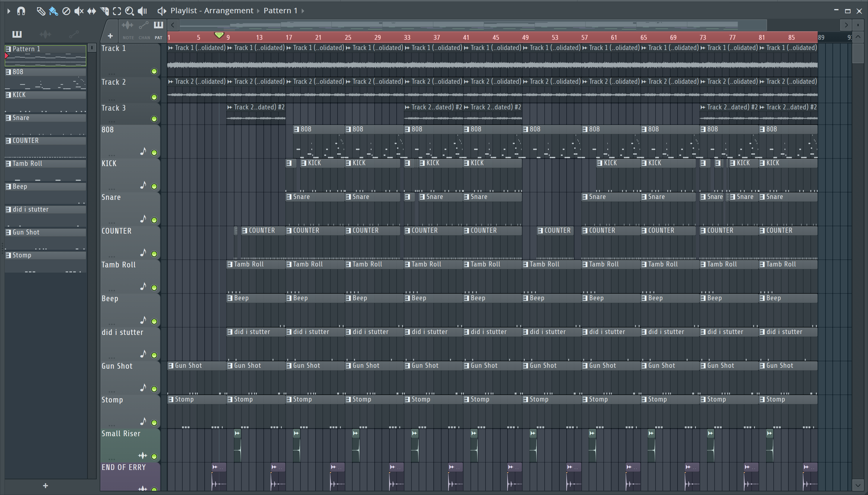Select the END OF ERRY track header

pos(130,477)
